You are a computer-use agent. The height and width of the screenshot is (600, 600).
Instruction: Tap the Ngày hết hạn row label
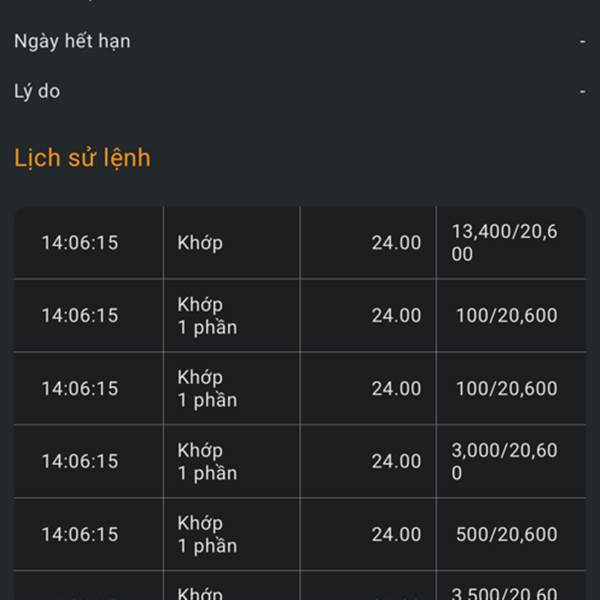(x=72, y=41)
